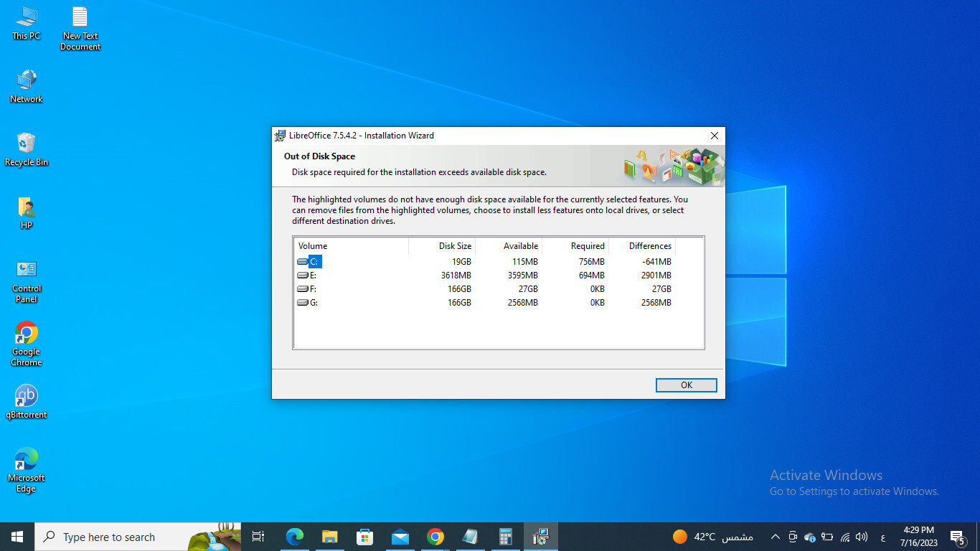The height and width of the screenshot is (551, 980).
Task: Click the battery power tray icon
Action: [827, 537]
